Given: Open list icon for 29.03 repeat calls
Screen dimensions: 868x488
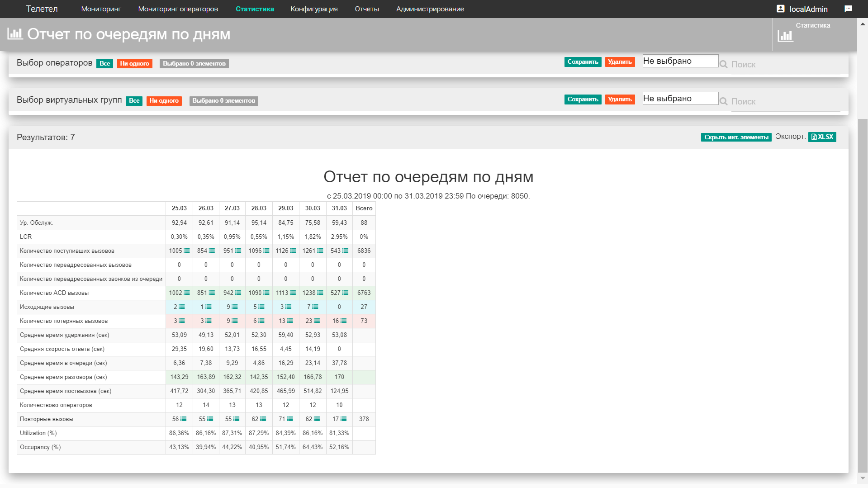Looking at the screenshot, I should point(290,419).
